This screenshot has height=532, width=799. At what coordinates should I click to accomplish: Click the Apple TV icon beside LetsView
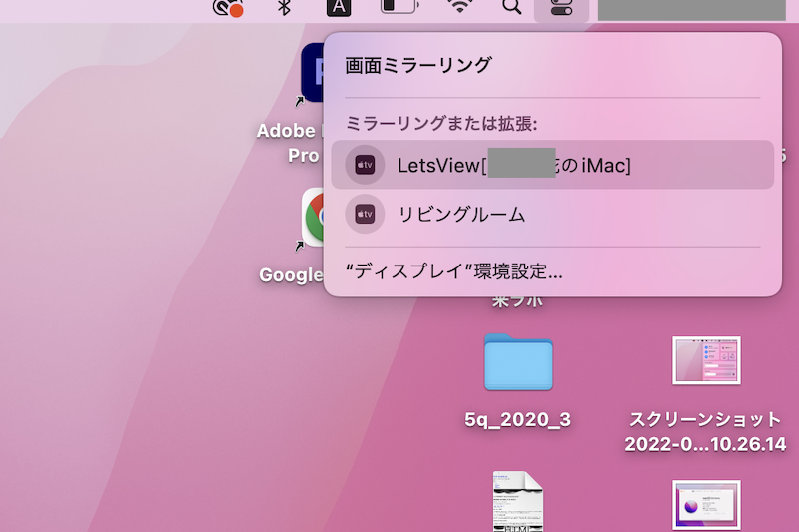coord(365,165)
